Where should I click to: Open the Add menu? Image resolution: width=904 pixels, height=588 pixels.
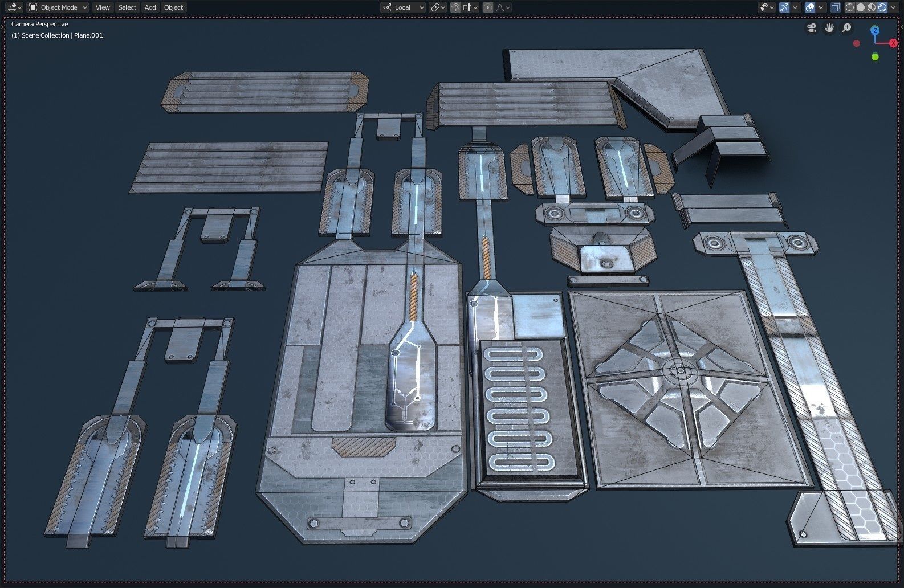point(150,7)
